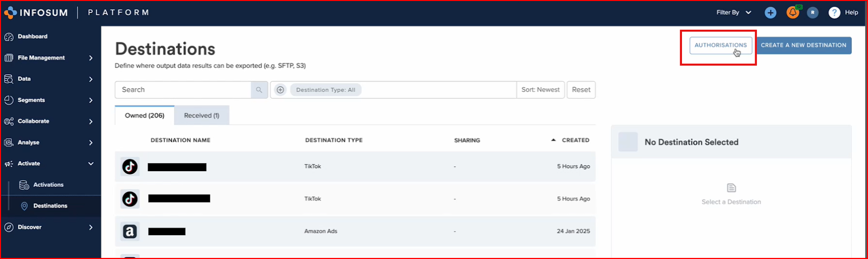Expand the File Management menu chevron
Viewport: 868px width, 259px height.
pos(91,58)
